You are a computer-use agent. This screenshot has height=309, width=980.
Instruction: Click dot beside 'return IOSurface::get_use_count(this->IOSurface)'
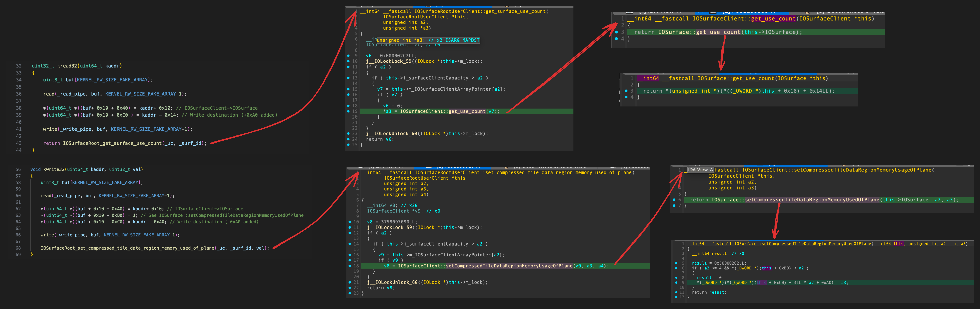(616, 32)
